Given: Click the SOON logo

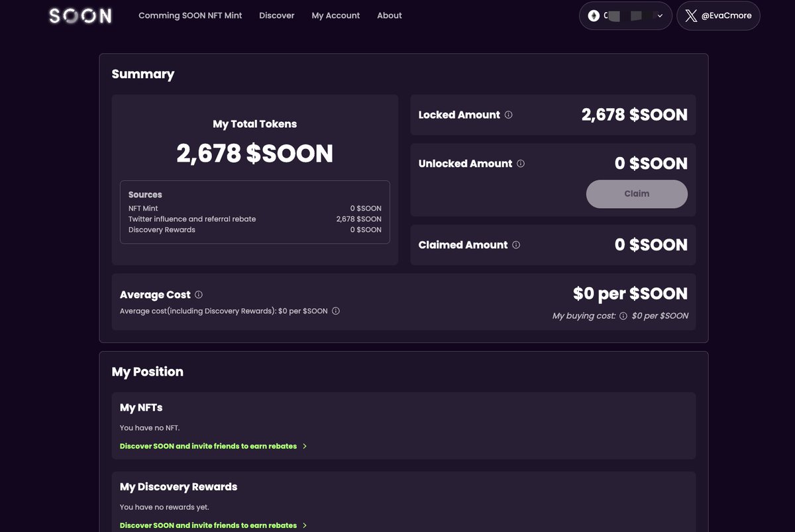Looking at the screenshot, I should point(80,16).
